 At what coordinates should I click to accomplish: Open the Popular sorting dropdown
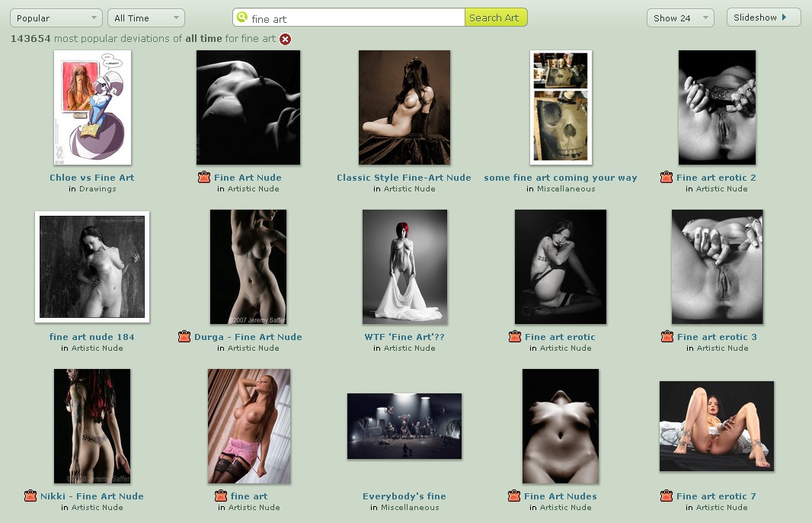(55, 17)
